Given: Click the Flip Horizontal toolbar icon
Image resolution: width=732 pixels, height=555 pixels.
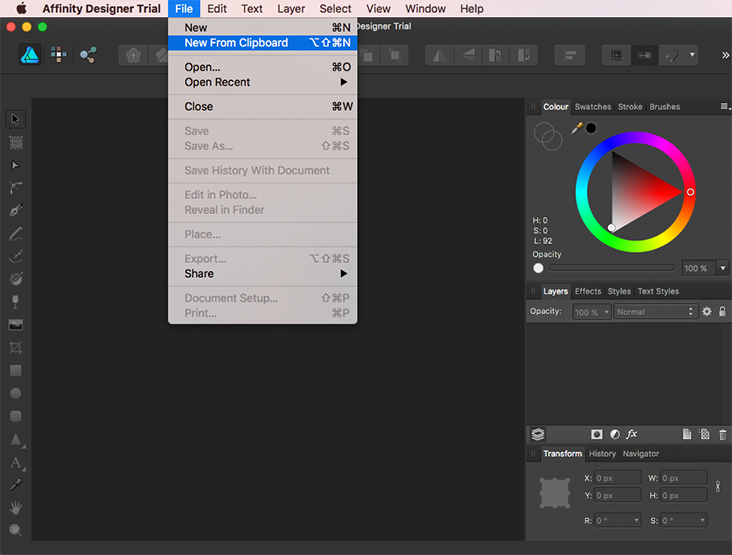Looking at the screenshot, I should point(439,56).
